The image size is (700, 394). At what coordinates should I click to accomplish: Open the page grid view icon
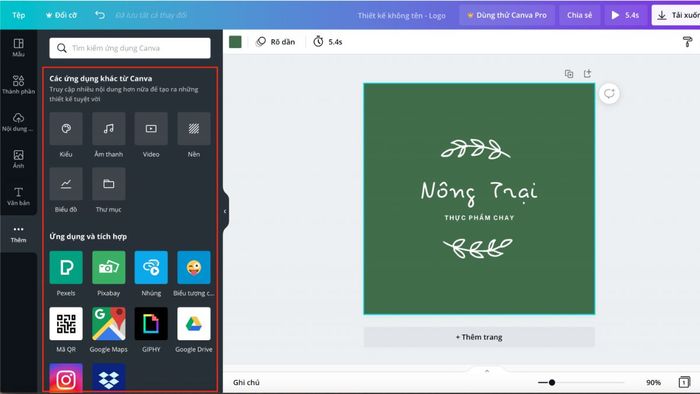[x=684, y=382]
